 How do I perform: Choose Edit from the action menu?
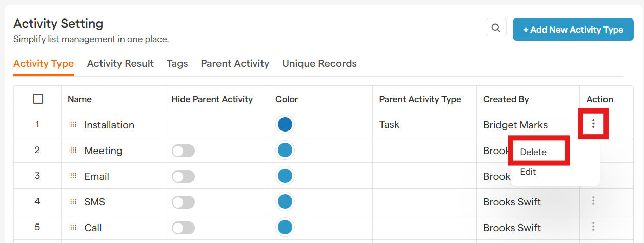528,172
